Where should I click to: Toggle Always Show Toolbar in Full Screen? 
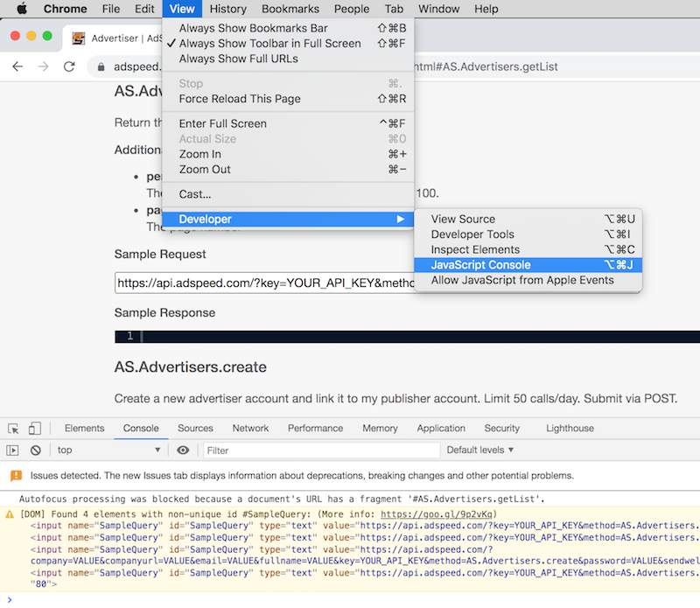coord(269,44)
